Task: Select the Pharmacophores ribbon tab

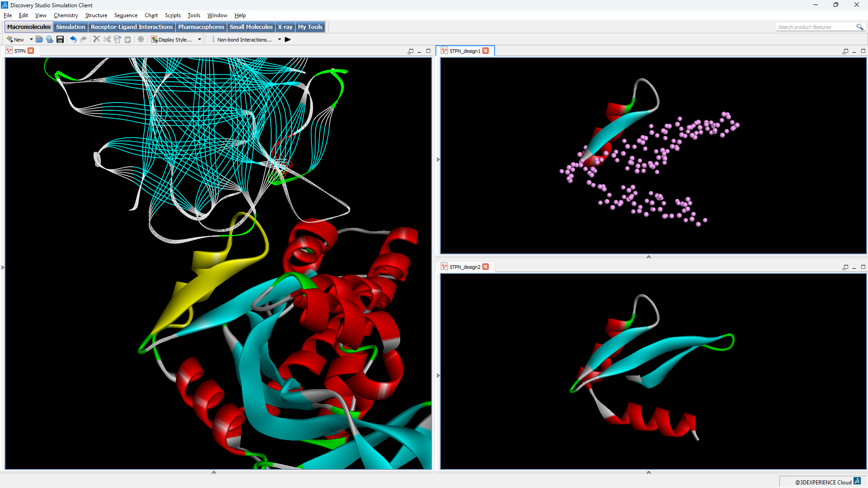Action: (201, 27)
